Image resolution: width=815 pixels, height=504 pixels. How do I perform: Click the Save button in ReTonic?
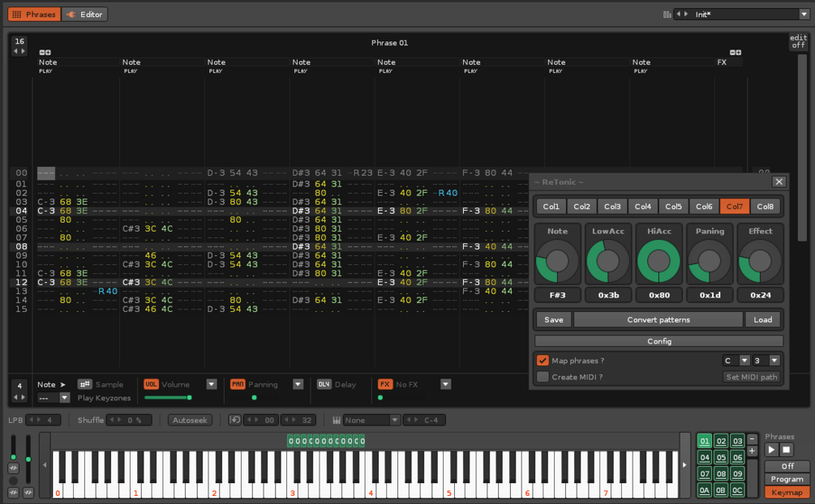554,319
